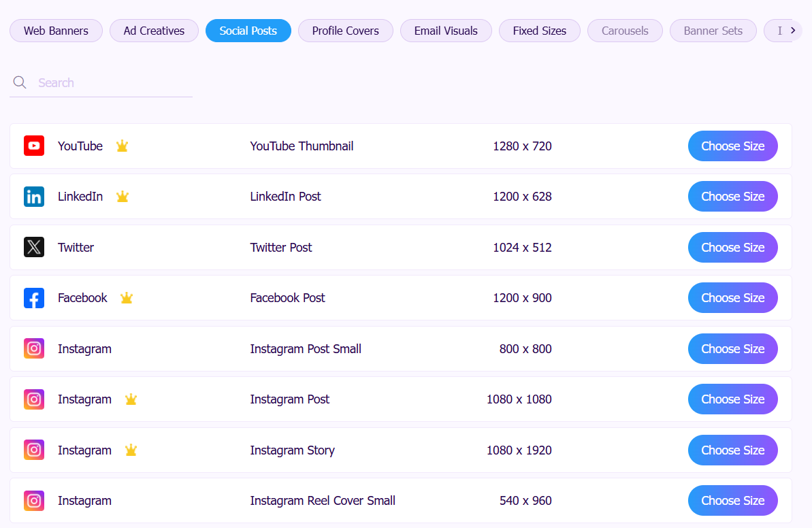Screen dimensions: 812x528
Task: Click the 1080 x 1920 dimension text
Action: point(519,450)
